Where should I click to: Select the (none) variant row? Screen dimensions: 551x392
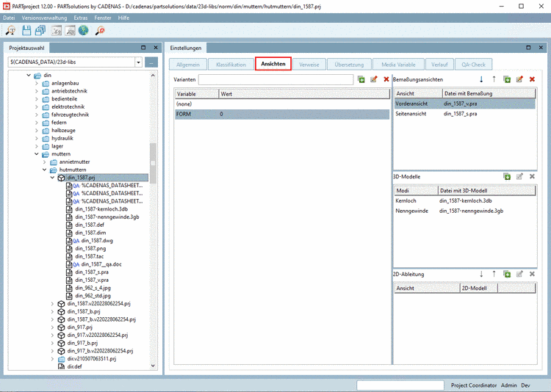282,104
